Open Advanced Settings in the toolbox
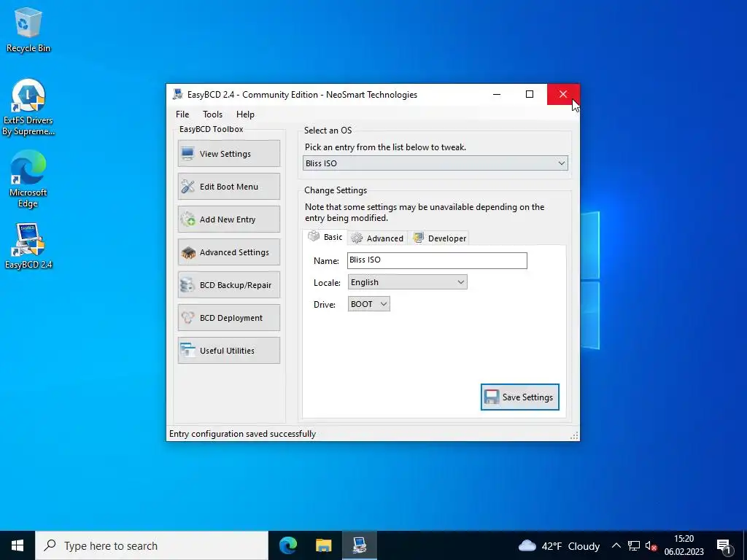 coord(228,252)
